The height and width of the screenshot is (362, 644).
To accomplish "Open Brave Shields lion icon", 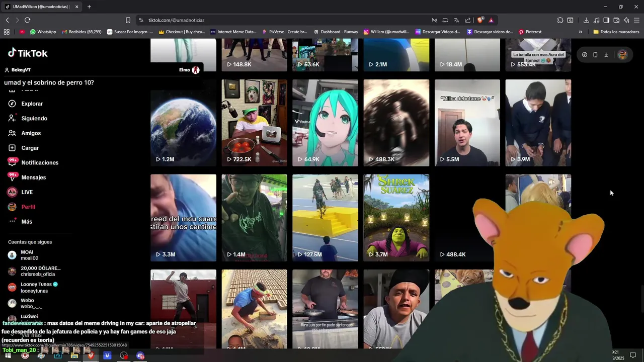I will (480, 20).
